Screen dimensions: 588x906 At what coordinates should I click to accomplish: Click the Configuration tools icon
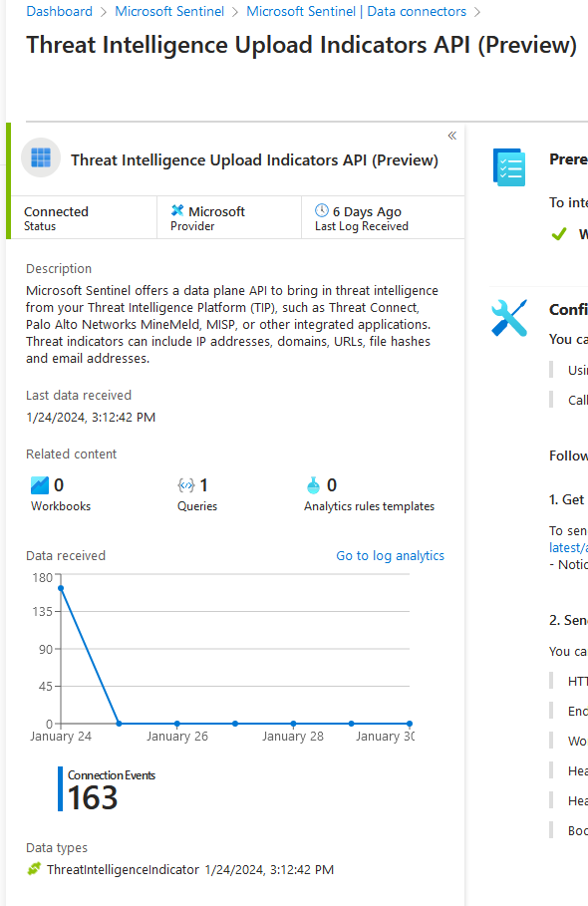pyautogui.click(x=509, y=318)
